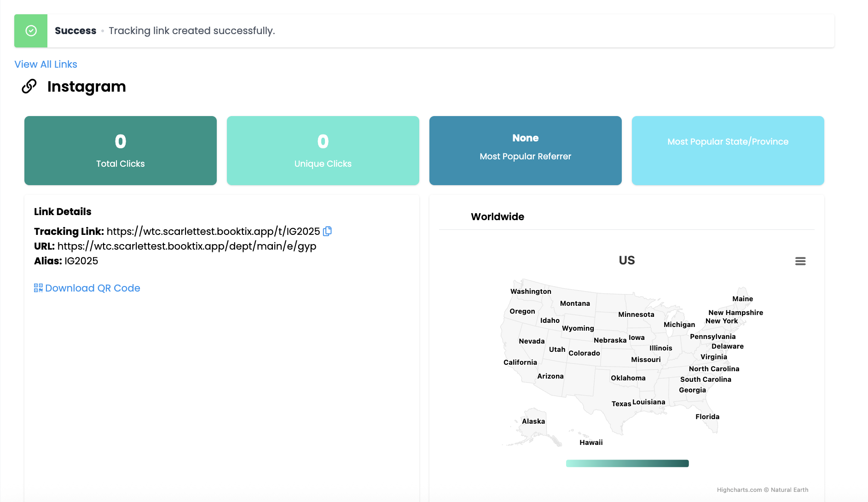Click the green success checkmark icon
868x502 pixels.
pyautogui.click(x=31, y=31)
